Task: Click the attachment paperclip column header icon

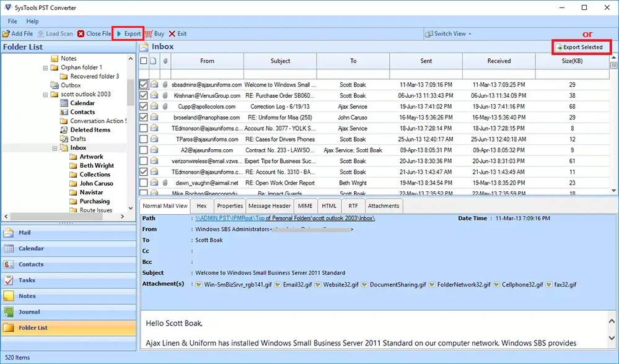Action: tap(165, 61)
